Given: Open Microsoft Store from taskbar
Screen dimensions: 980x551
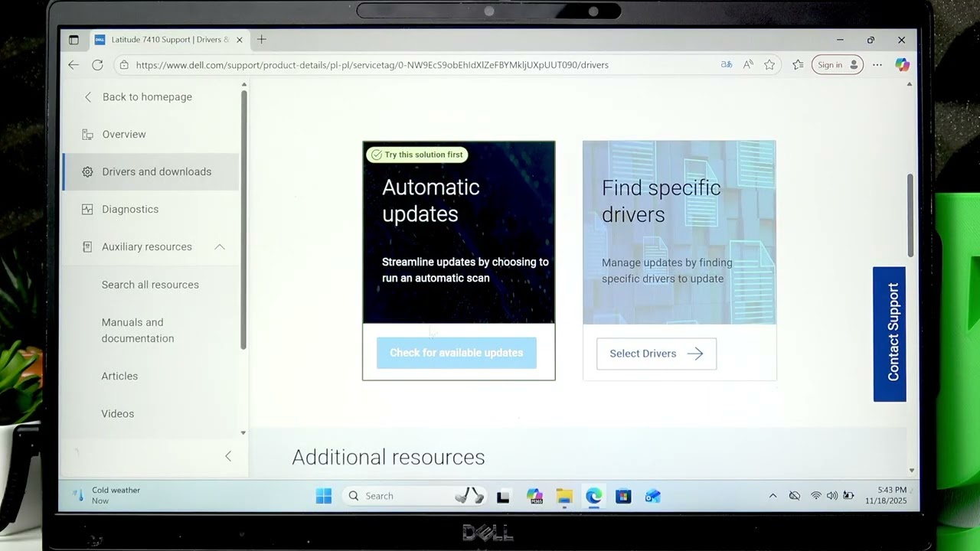Looking at the screenshot, I should (623, 497).
